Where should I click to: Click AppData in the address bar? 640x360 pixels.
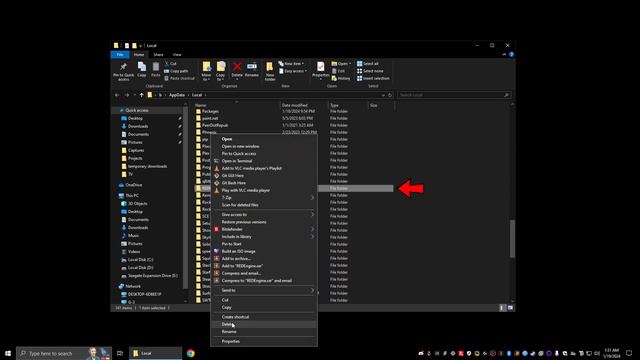tap(177, 95)
